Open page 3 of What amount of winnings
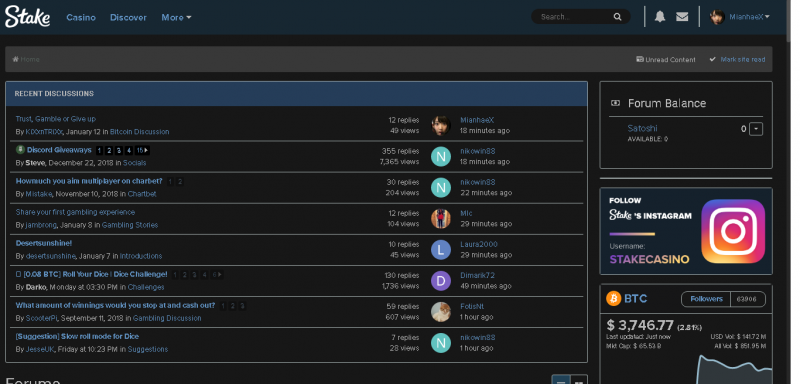The width and height of the screenshot is (800, 384). (x=242, y=306)
